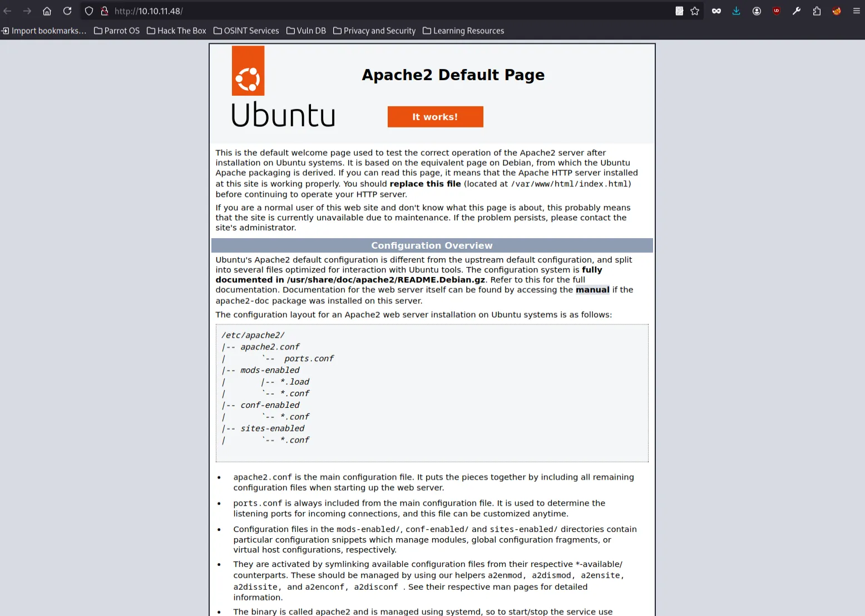
Task: Open the OSINT Services bookmark folder
Action: pos(246,31)
